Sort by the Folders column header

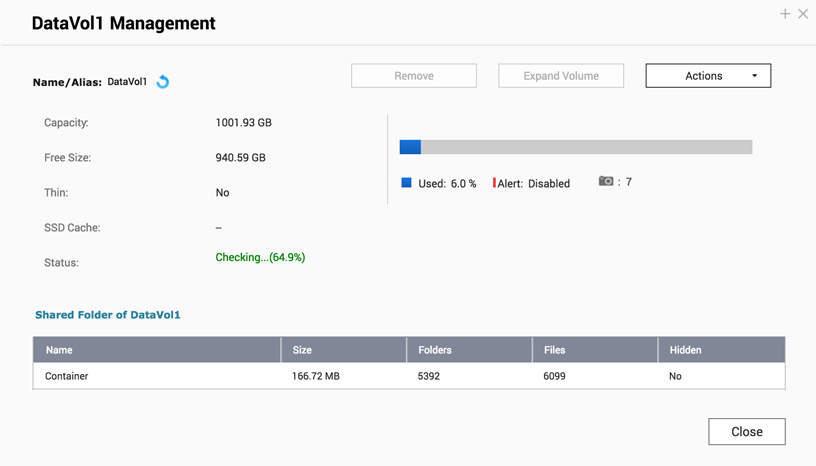(x=469, y=350)
